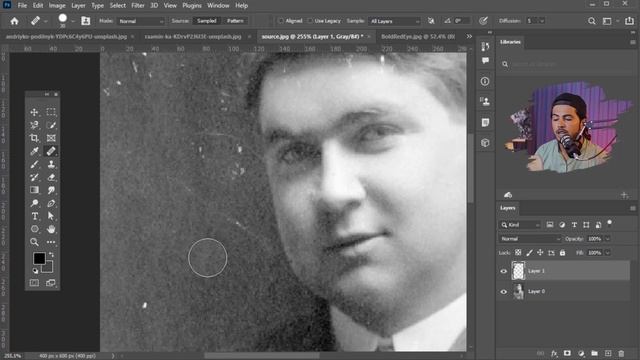Image resolution: width=640 pixels, height=360 pixels.
Task: Select the Path Selection tool
Action: (51, 216)
